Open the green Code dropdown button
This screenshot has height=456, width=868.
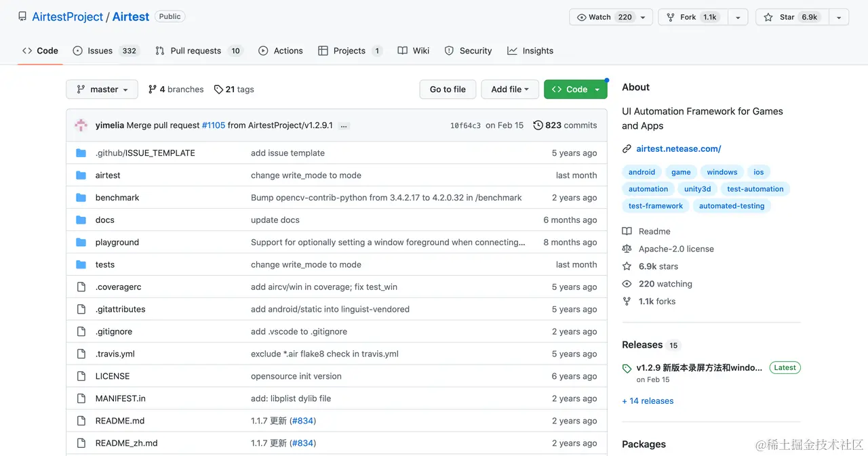point(576,89)
